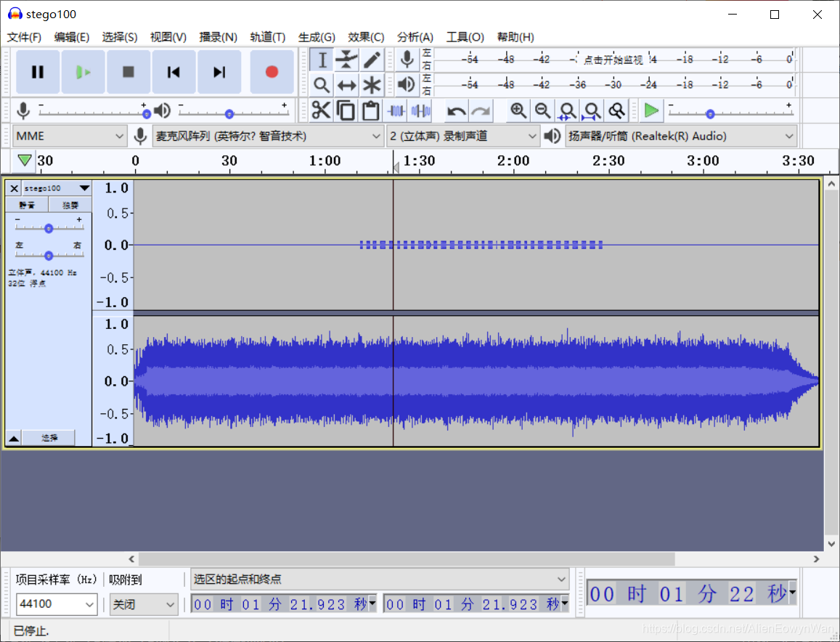Viewport: 840px width, 642px height.
Task: Click the Silence audio selection icon
Action: (x=420, y=110)
